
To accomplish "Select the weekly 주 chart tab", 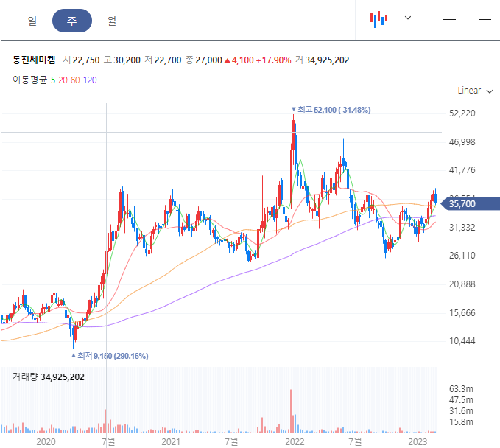I will tap(72, 21).
